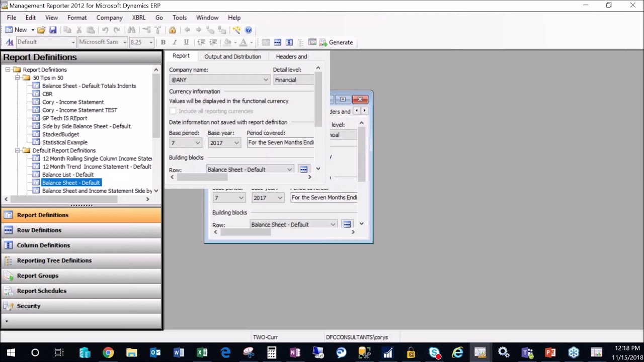Open Calculator from the taskbar
This screenshot has height=362, width=644.
(272, 352)
